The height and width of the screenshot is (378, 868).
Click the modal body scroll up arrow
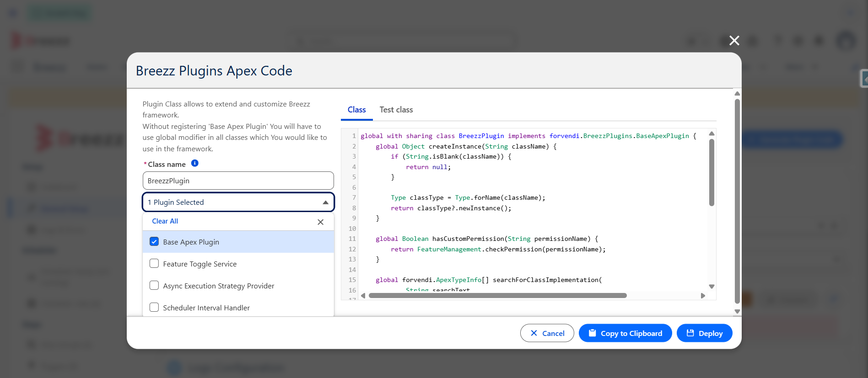coord(737,93)
